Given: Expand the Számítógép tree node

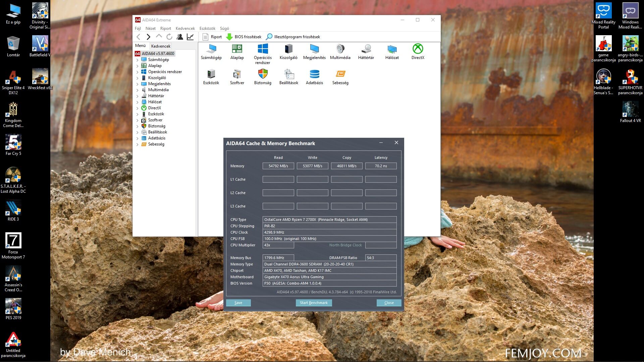Looking at the screenshot, I should (x=137, y=60).
